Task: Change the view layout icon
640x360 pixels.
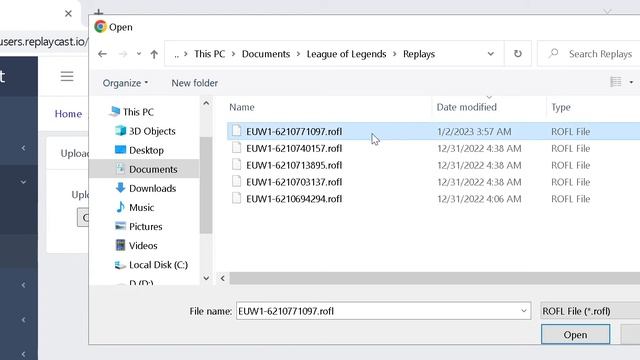Action: (x=616, y=82)
